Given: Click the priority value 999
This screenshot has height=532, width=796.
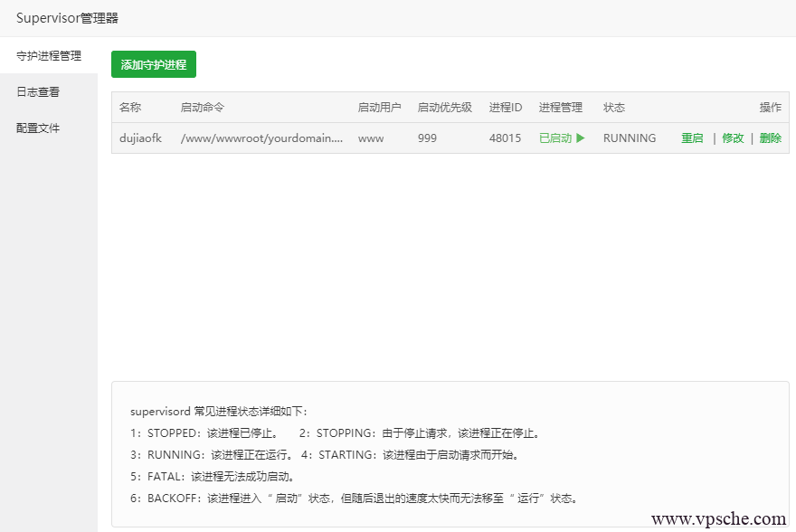Looking at the screenshot, I should (x=427, y=138).
